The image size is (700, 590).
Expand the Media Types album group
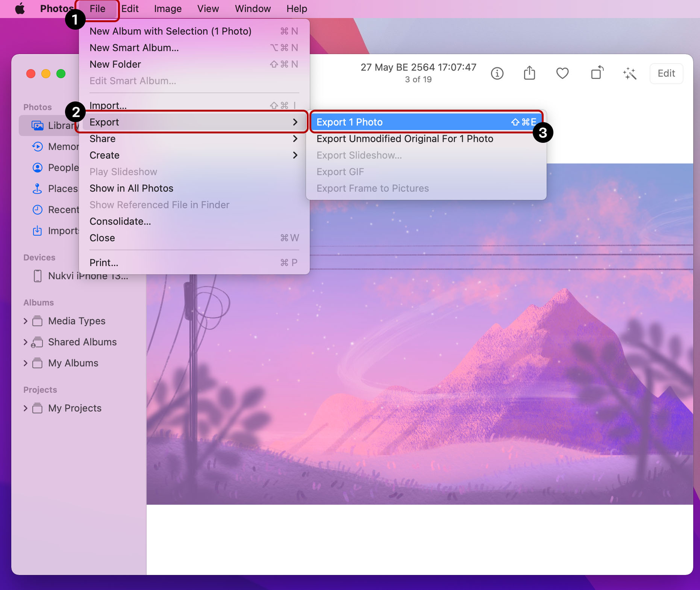pos(26,321)
